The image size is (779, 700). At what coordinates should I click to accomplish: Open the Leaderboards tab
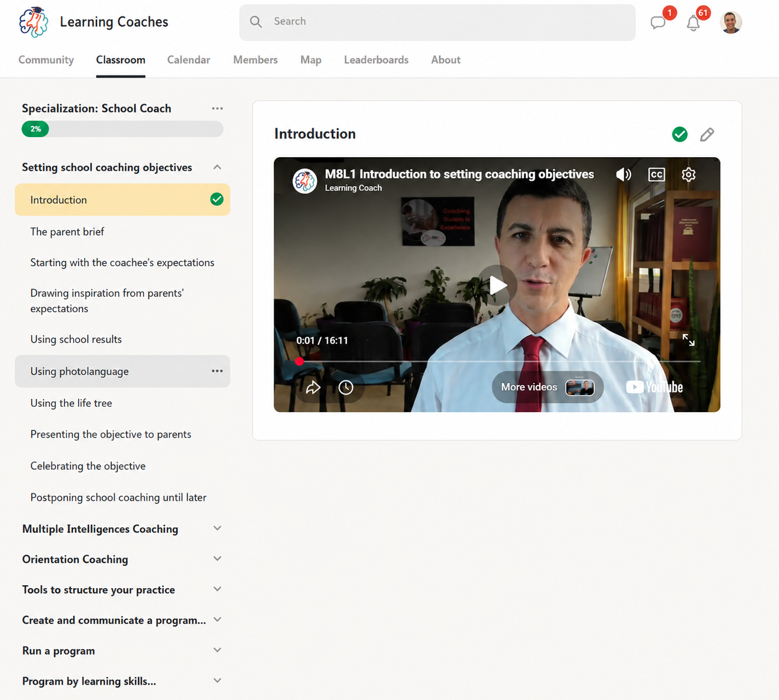coord(376,60)
